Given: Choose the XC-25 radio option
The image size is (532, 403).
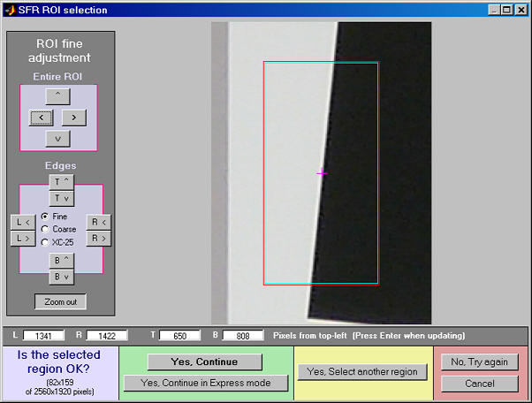Looking at the screenshot, I should pos(45,242).
